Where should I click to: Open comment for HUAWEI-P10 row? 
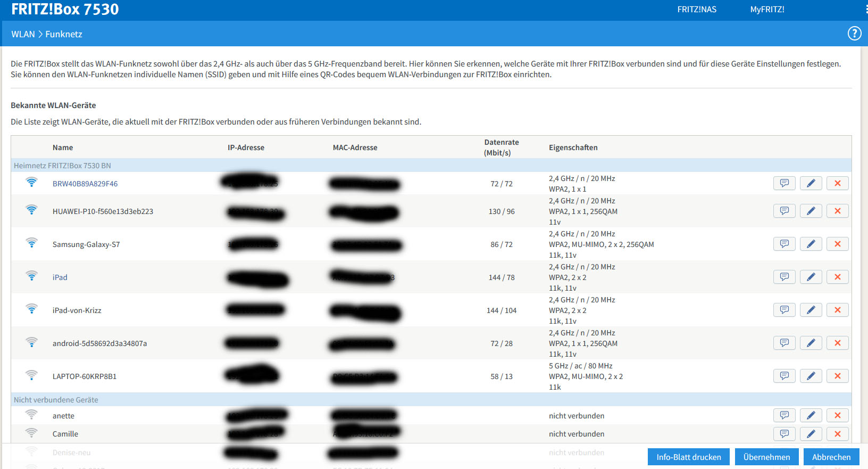[x=784, y=211]
